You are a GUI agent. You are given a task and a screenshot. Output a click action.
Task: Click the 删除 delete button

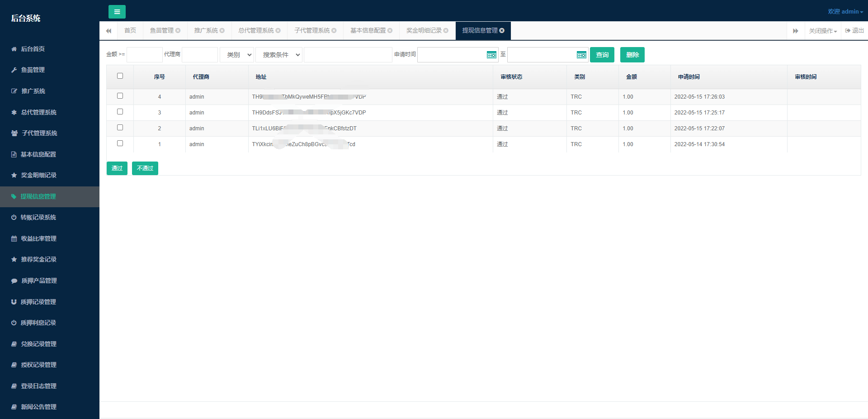tap(632, 55)
